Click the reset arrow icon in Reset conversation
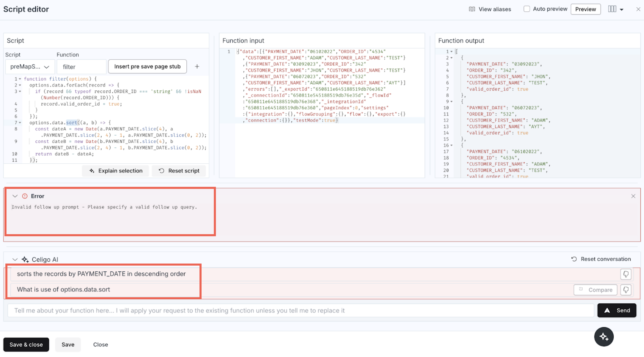 pos(574,259)
